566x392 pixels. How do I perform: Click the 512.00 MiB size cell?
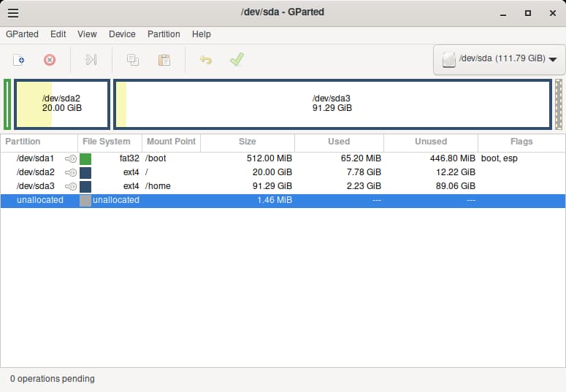(269, 158)
